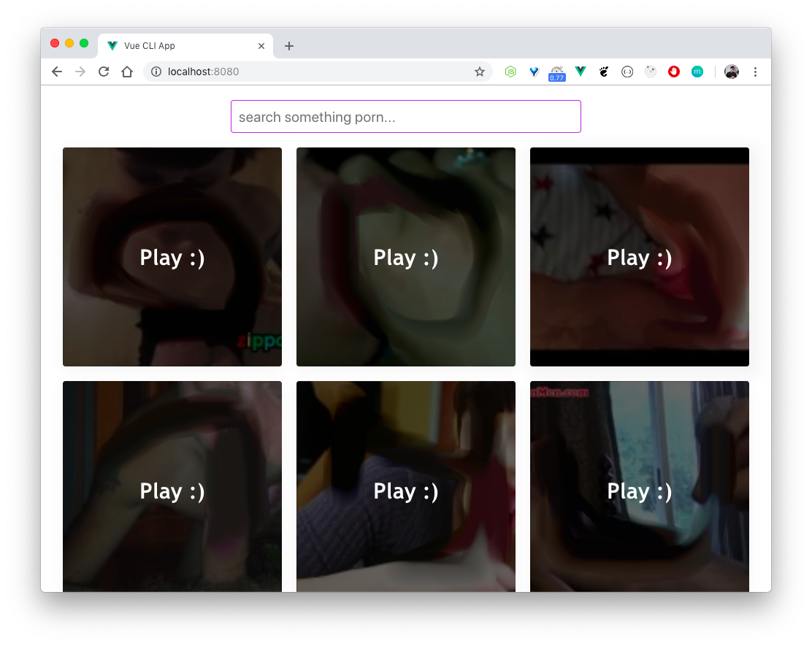Open the Chrome three-dot menu
This screenshot has height=646, width=812.
click(x=755, y=72)
